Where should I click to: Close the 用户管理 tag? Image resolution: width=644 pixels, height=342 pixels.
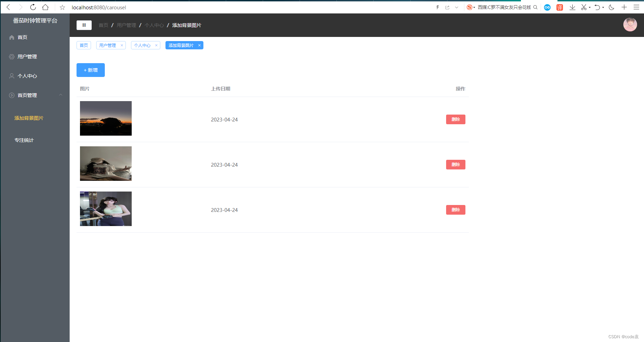coord(122,45)
